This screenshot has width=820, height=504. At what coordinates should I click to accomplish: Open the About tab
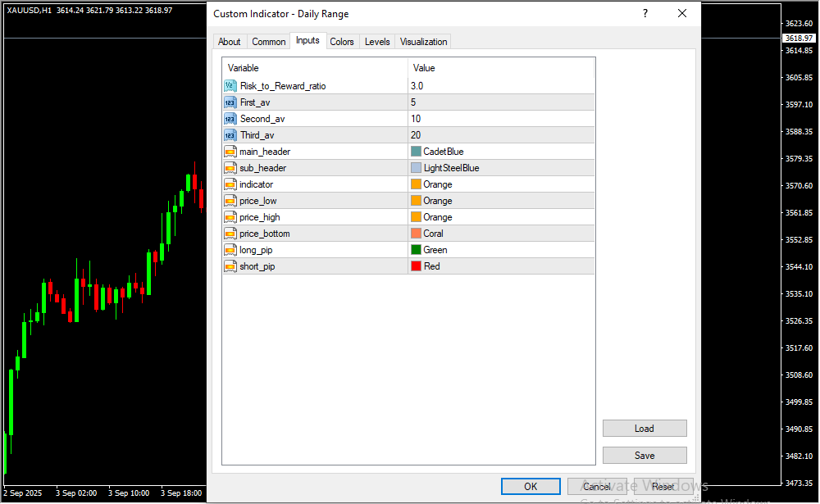point(230,42)
